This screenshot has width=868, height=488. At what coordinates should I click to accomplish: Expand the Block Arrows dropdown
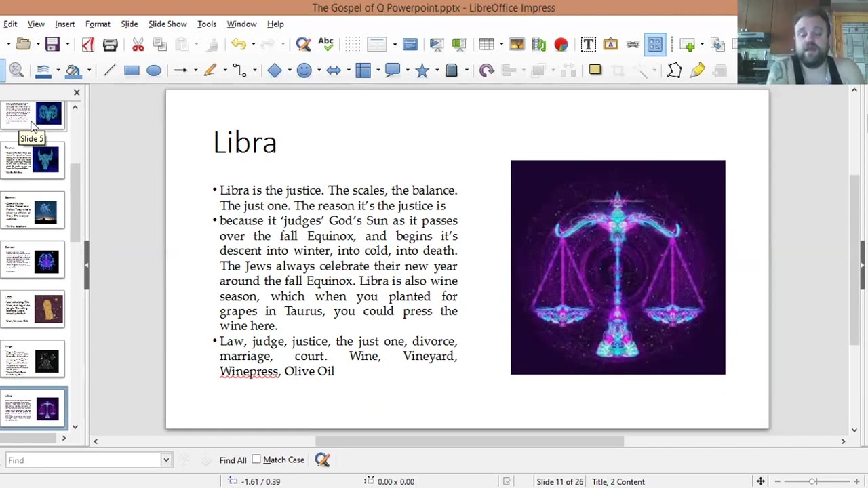[348, 70]
